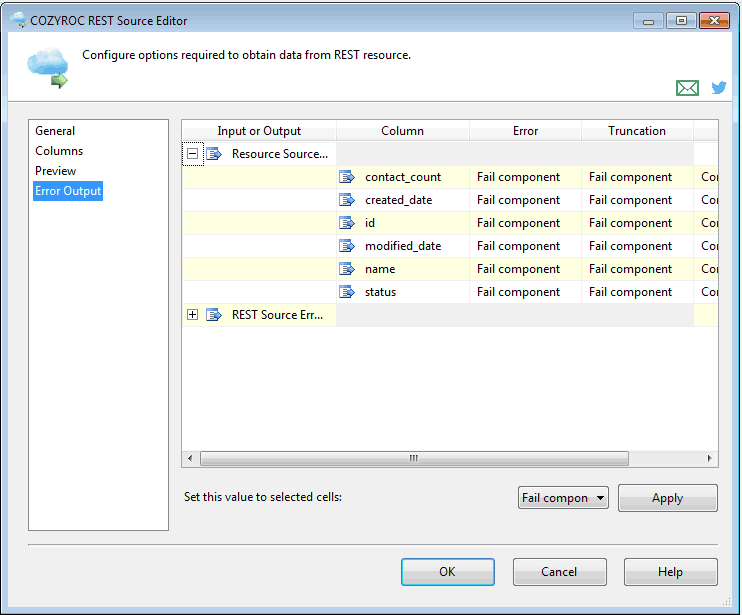Screen dimensions: 742x615
Task: Switch to the General page
Action: pyautogui.click(x=55, y=131)
